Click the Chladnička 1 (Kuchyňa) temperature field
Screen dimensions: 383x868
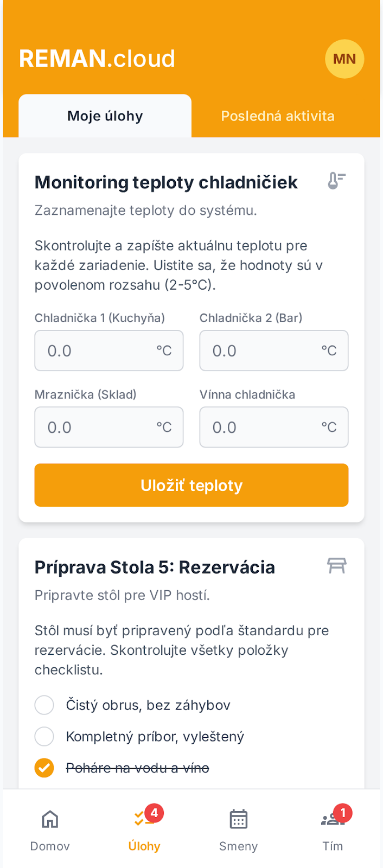click(108, 350)
